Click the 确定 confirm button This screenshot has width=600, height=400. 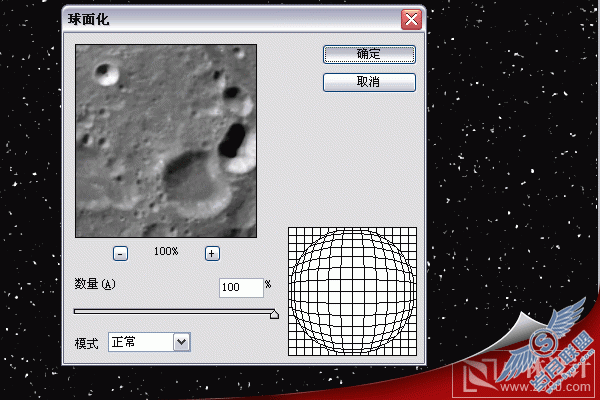tap(369, 54)
